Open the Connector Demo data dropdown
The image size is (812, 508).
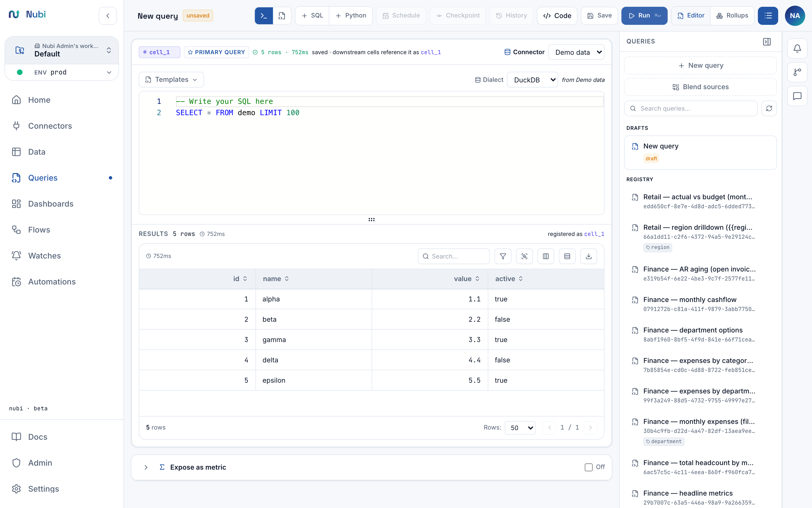tap(576, 52)
